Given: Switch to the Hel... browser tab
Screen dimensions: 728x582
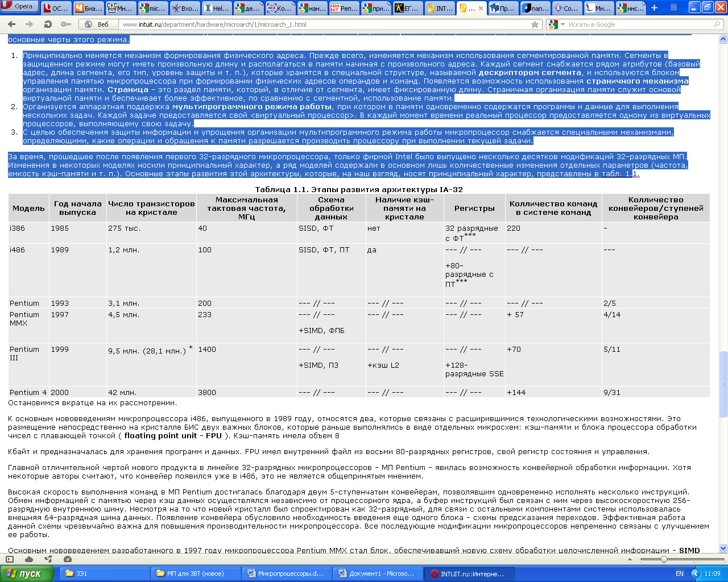Looking at the screenshot, I should pos(216,8).
